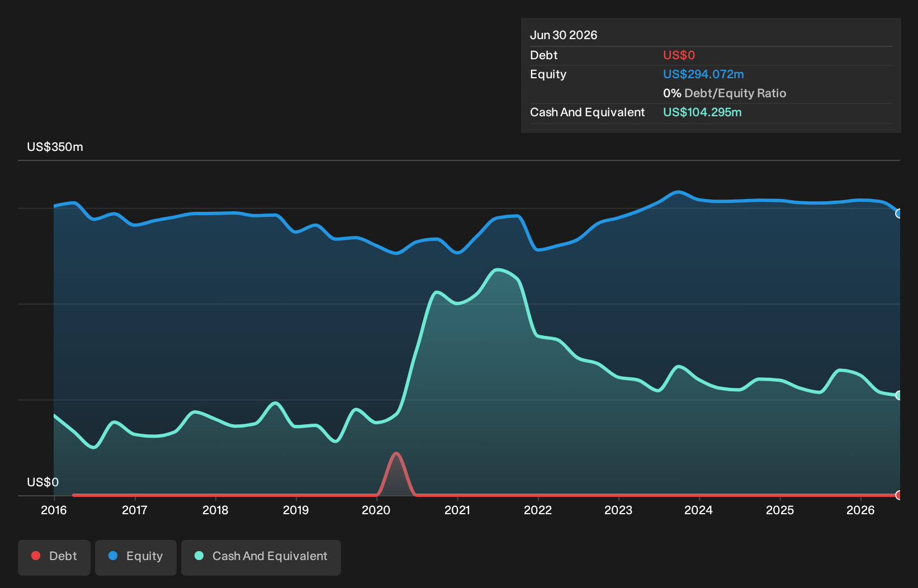Viewport: 918px width, 588px height.
Task: Toggle the Cash And Equivalent legend button
Action: coord(261,557)
